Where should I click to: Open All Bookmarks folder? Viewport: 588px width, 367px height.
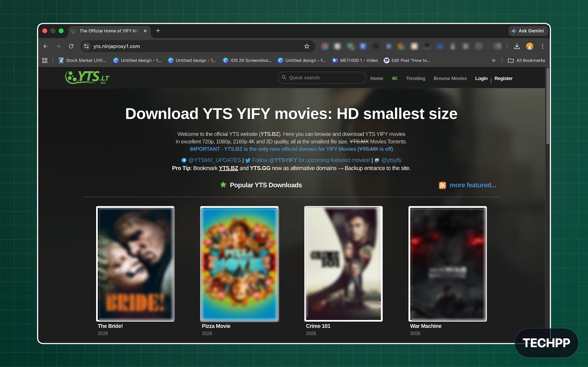(x=526, y=60)
